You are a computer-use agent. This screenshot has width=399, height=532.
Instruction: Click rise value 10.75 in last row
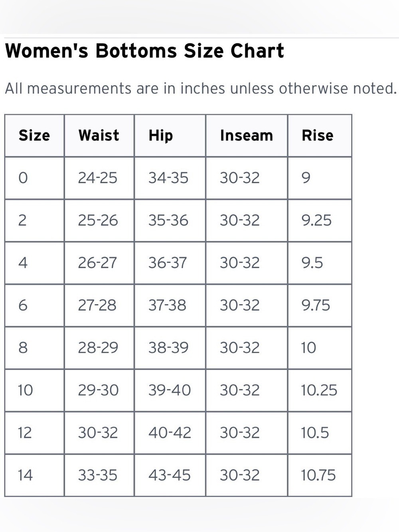point(318,475)
